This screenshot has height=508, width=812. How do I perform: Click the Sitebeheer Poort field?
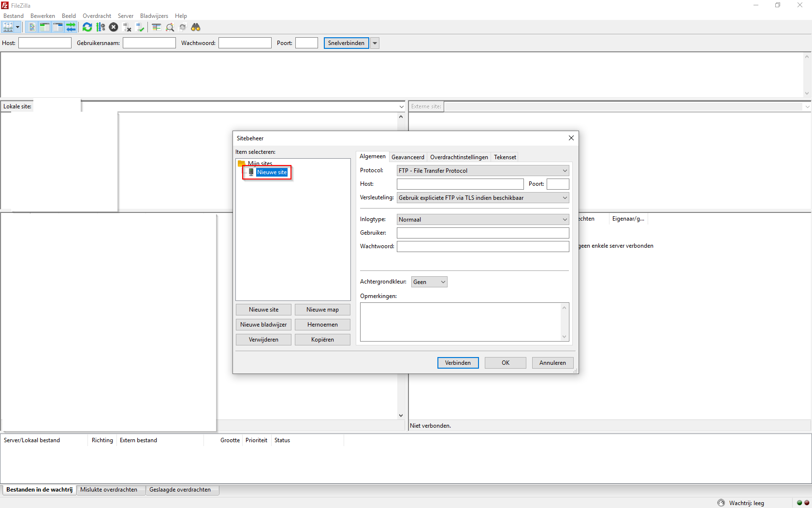[558, 184]
